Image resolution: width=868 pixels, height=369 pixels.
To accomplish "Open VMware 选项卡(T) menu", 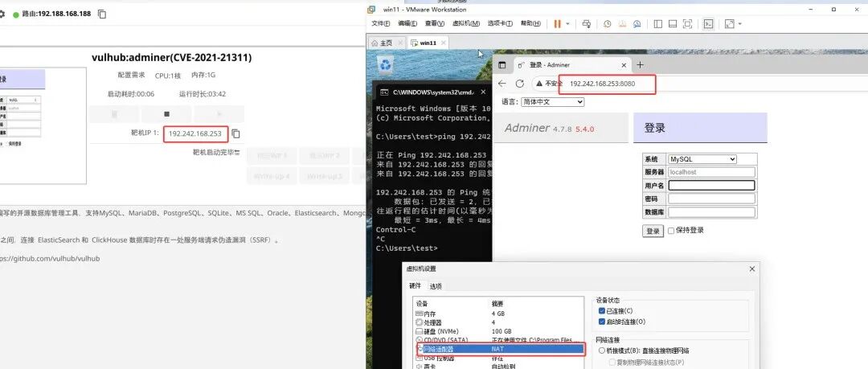I will tap(500, 24).
